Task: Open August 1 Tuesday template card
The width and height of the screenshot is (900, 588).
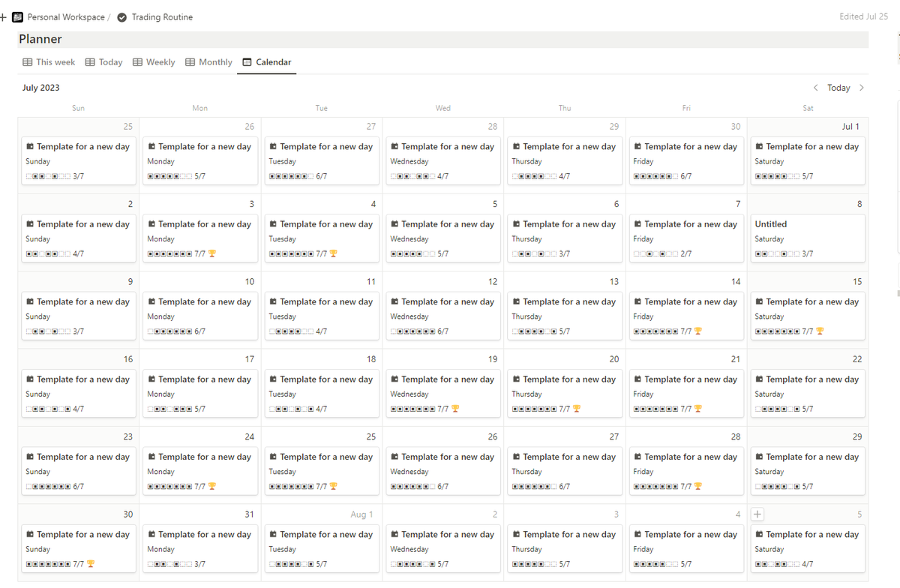Action: (x=322, y=549)
